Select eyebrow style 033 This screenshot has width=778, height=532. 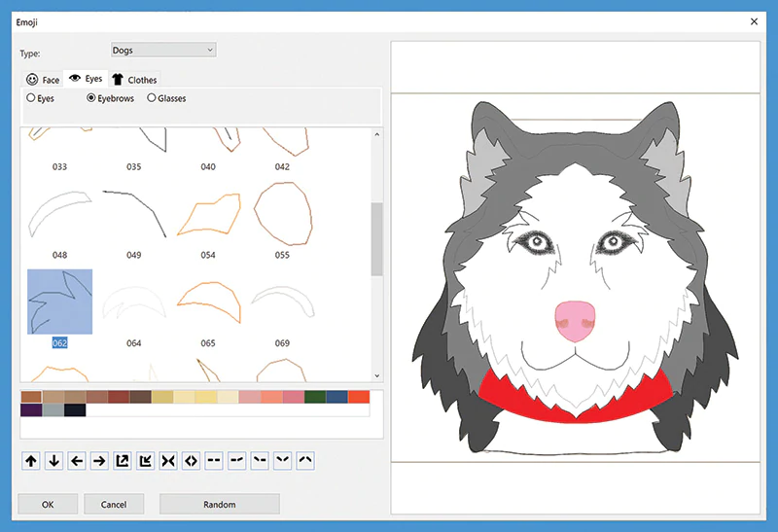tap(59, 149)
